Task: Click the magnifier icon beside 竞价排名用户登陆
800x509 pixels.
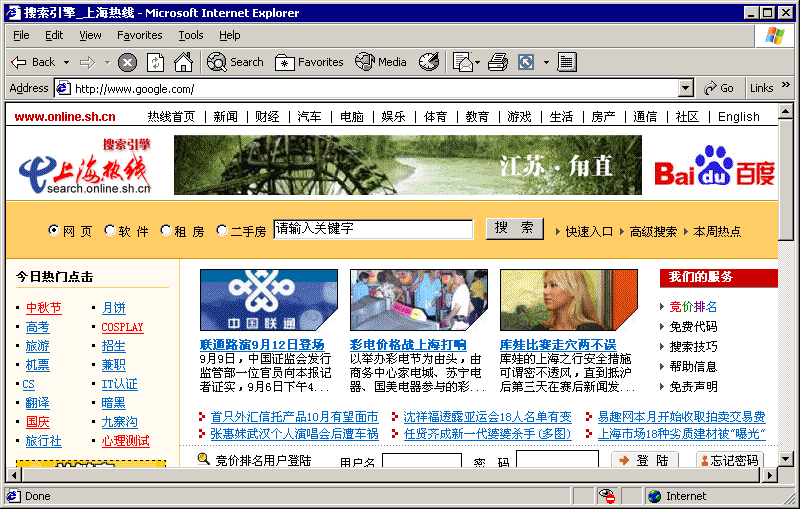Action: pos(204,459)
